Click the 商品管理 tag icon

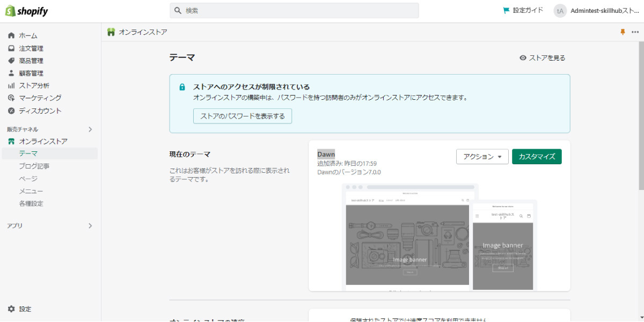tap(11, 61)
